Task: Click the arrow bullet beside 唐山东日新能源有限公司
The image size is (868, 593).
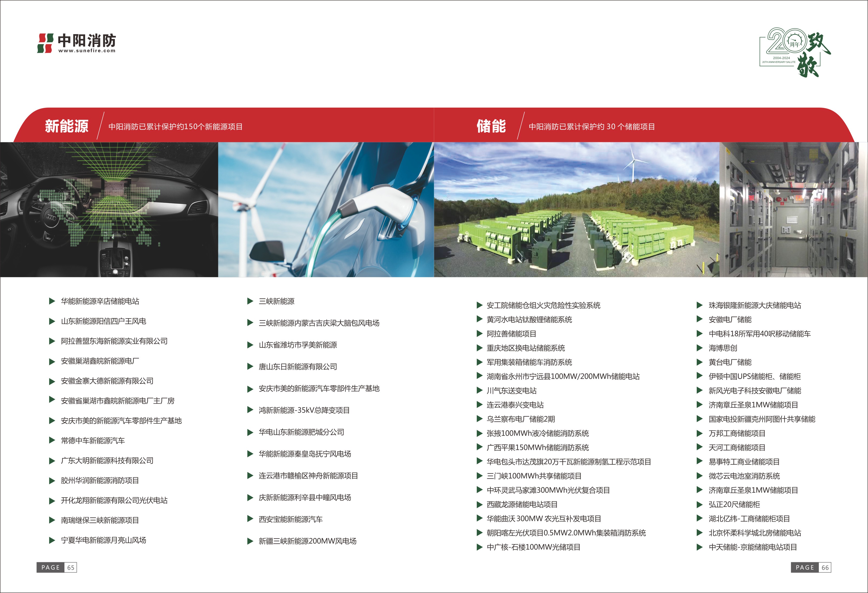Action: pyautogui.click(x=250, y=367)
